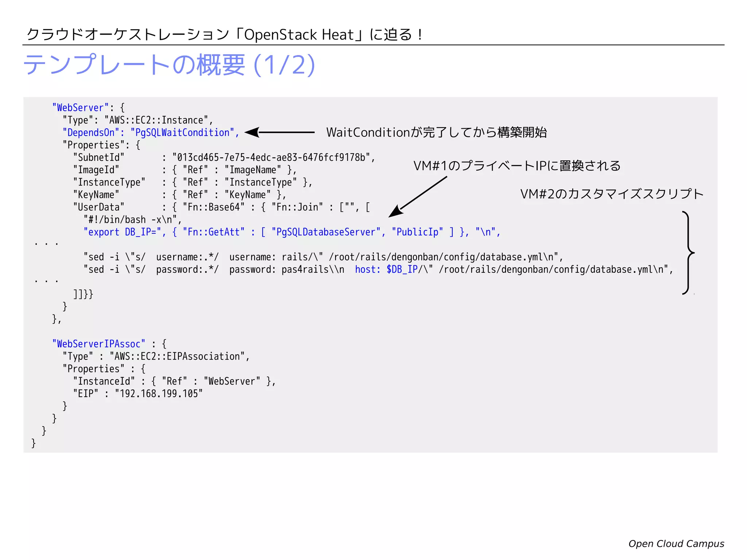Click the ]]}} closing brackets line
This screenshot has height=560, width=747.
(83, 294)
